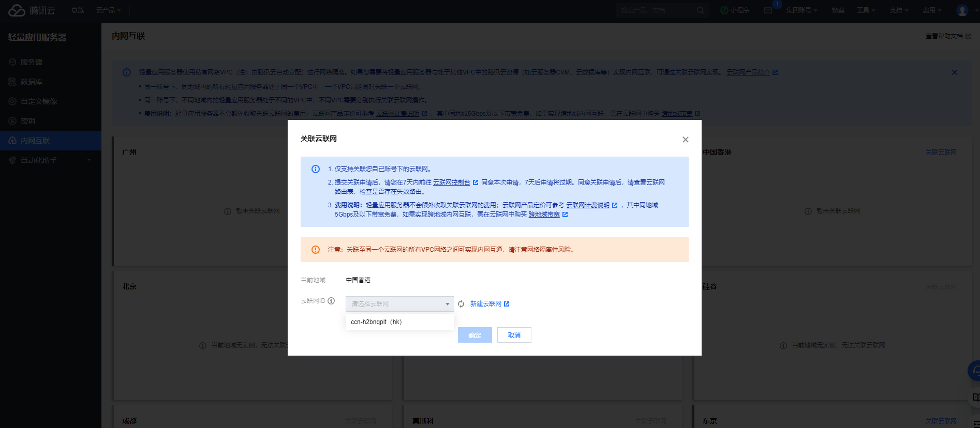Open 备案 in the top bar
The width and height of the screenshot is (980, 428).
pyautogui.click(x=838, y=10)
